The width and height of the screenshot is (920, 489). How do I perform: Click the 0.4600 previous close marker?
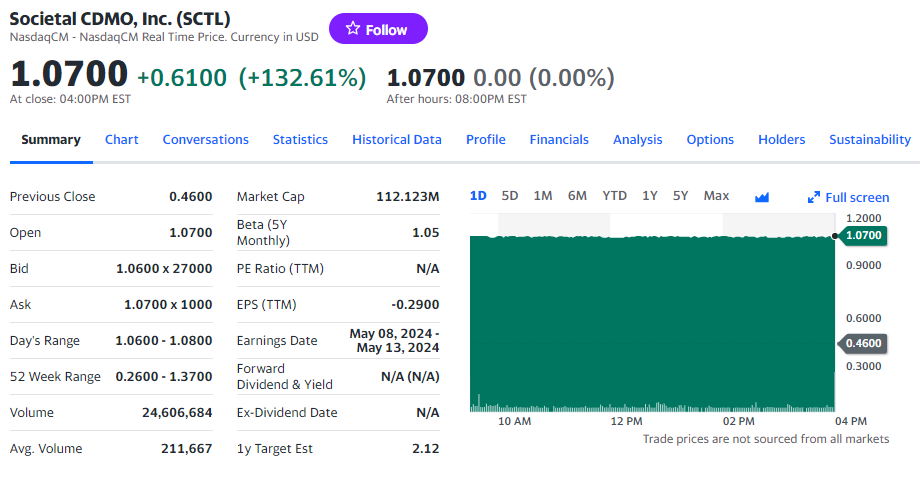click(x=863, y=343)
